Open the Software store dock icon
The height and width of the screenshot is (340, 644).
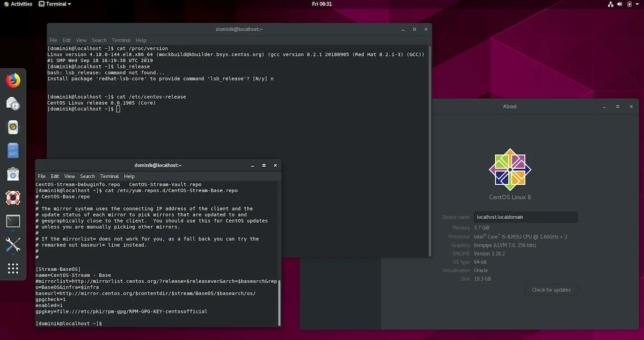tap(13, 174)
